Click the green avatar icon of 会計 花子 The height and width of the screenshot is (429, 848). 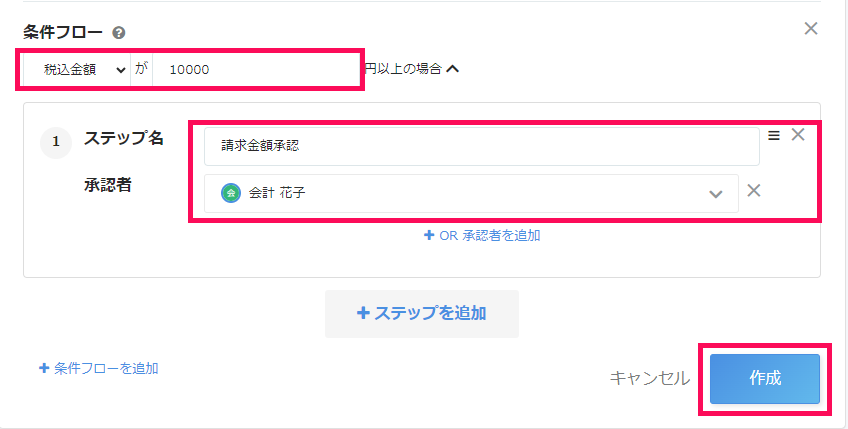point(231,193)
